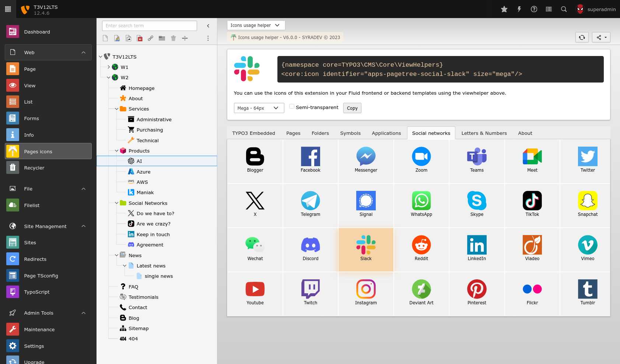Click the reload module content button
Screen dimensions: 620x364
(582, 37)
